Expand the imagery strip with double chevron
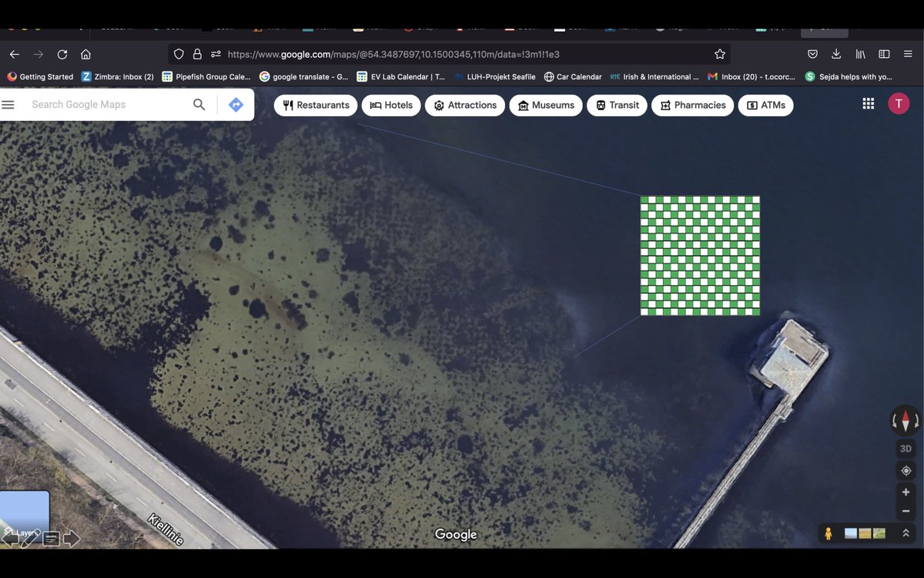This screenshot has height=578, width=924. tap(906, 533)
